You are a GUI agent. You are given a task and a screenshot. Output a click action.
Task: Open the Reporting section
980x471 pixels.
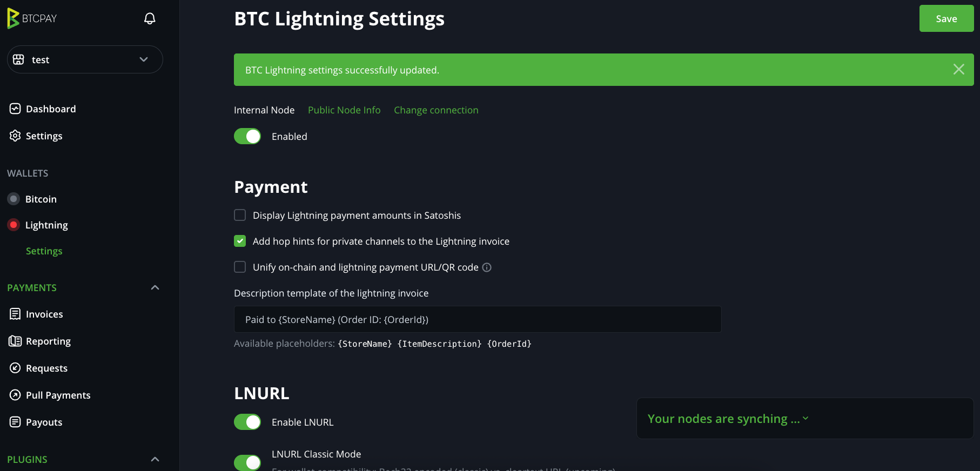tap(48, 341)
